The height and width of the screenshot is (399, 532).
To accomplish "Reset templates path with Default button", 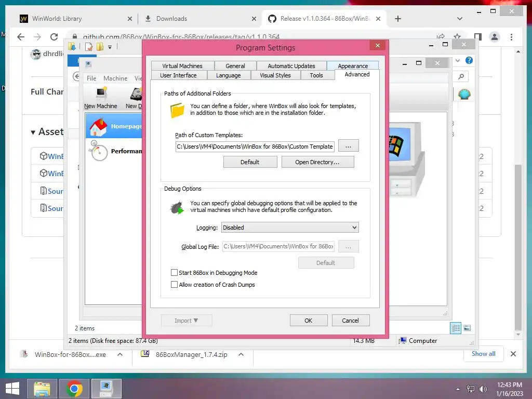I will coord(250,162).
